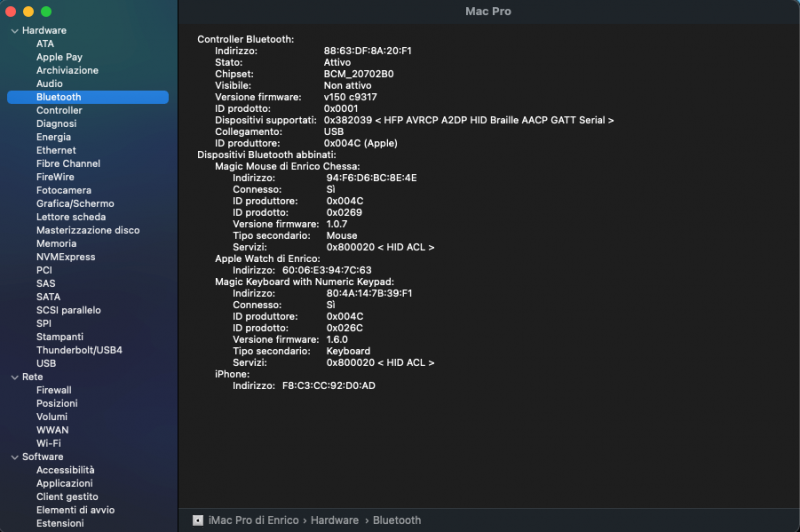Select Thunderbolt/USB4 entry

[x=79, y=350]
